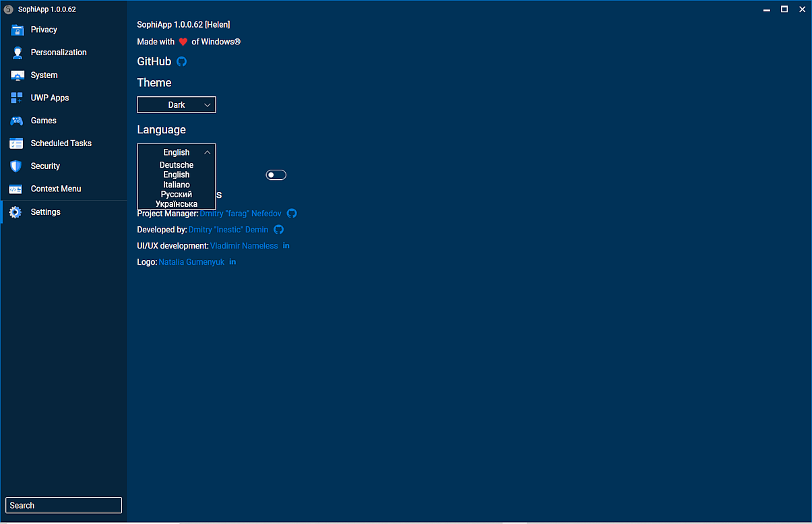Click the "SophiApp 1.0.0.62 [Helen]" version text
This screenshot has height=524, width=812.
[x=183, y=25]
